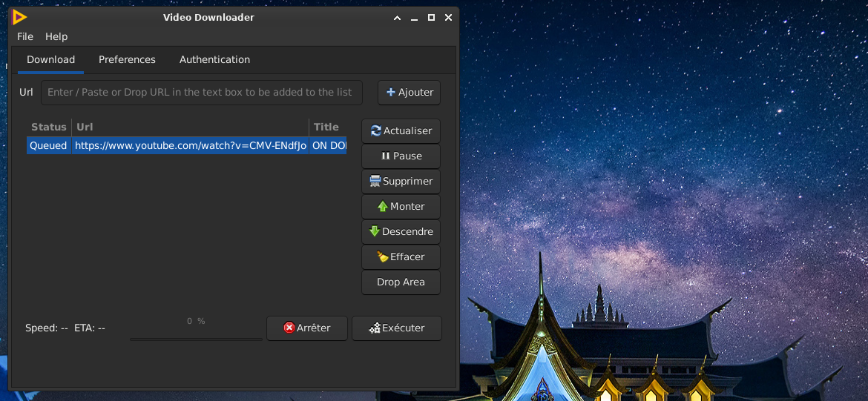Select the Download tab

50,60
